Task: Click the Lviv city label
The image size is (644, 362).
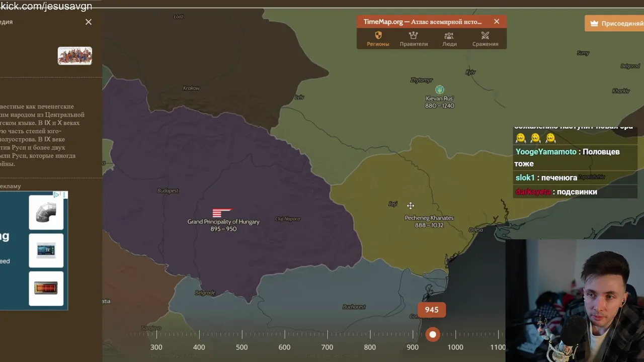Action: click(x=300, y=97)
